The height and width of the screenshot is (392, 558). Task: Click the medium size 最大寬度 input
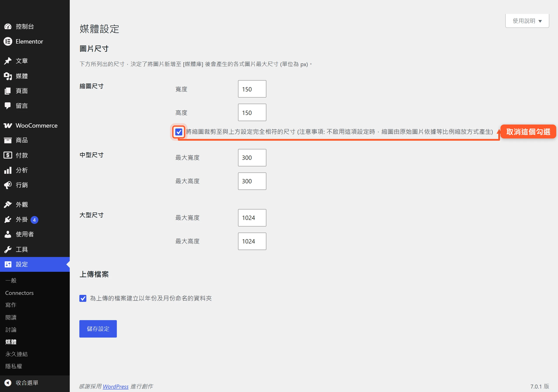coord(252,158)
